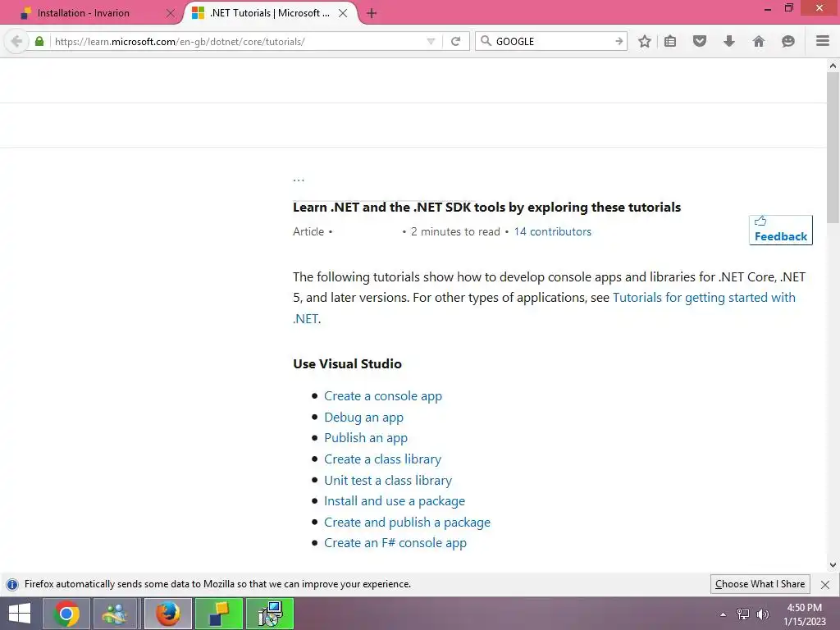The width and height of the screenshot is (840, 630).
Task: Click the search magnifier icon
Action: [x=486, y=41]
